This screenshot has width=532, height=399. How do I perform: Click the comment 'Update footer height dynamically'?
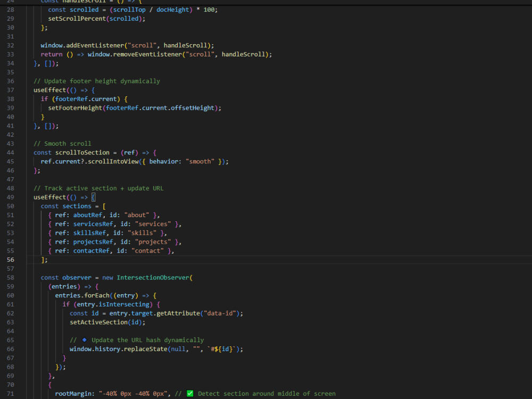[x=102, y=81]
